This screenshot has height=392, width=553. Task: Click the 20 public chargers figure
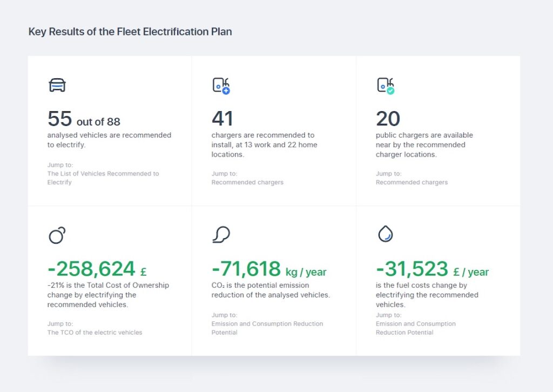388,119
